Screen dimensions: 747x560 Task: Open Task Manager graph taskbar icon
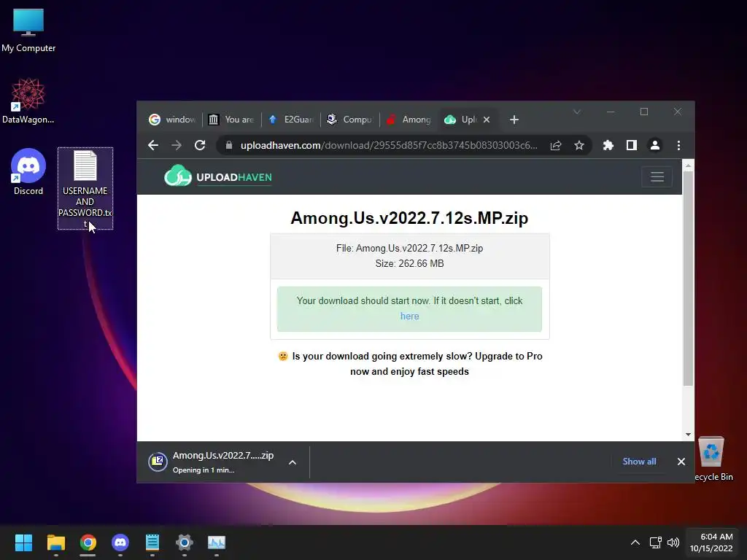pyautogui.click(x=216, y=542)
